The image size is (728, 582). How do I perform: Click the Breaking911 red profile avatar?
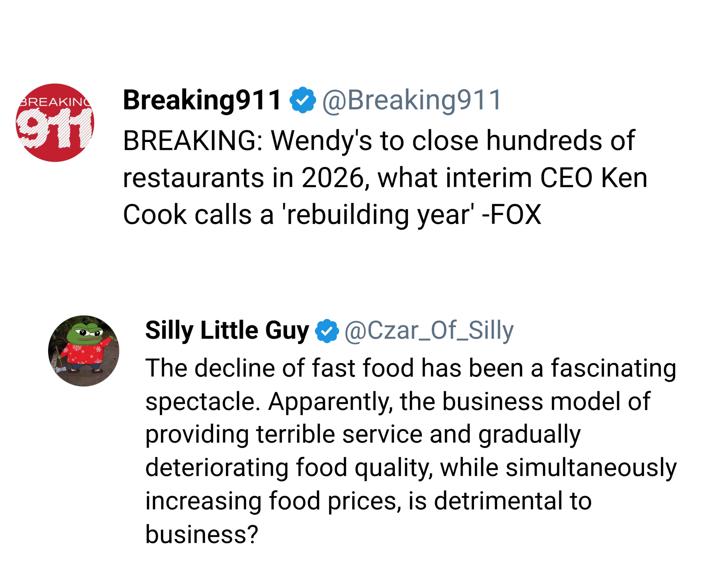tap(55, 123)
